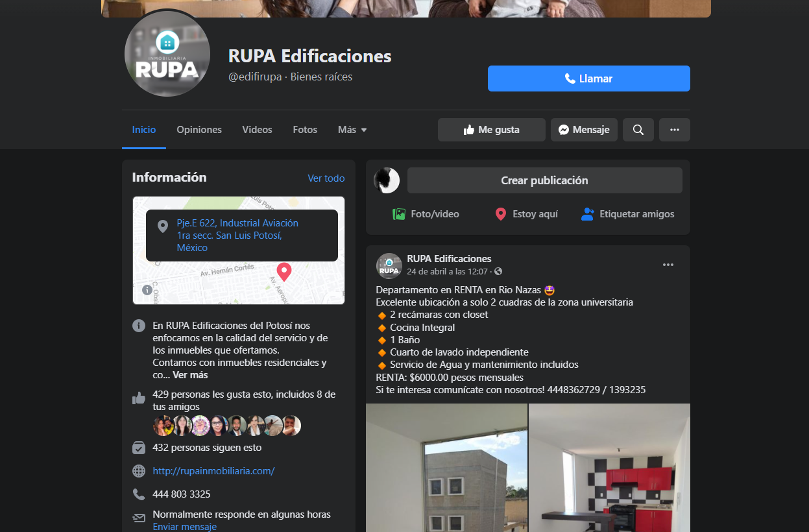Click Estoy aquí check-in option
809x532 pixels.
526,214
